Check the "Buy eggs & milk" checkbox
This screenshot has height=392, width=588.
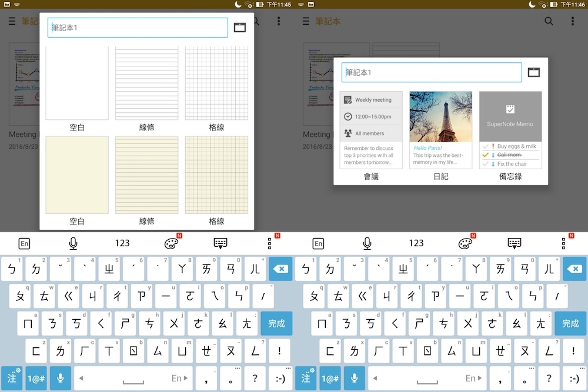(x=485, y=146)
